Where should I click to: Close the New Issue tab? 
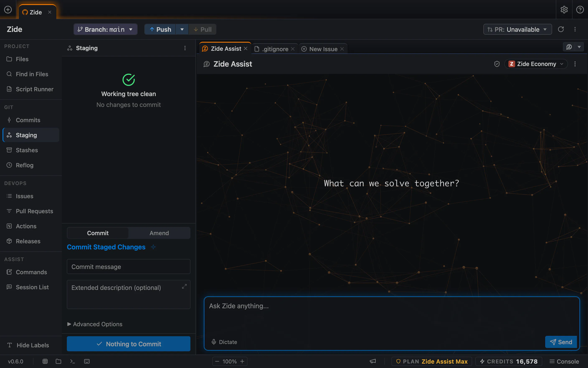[342, 49]
